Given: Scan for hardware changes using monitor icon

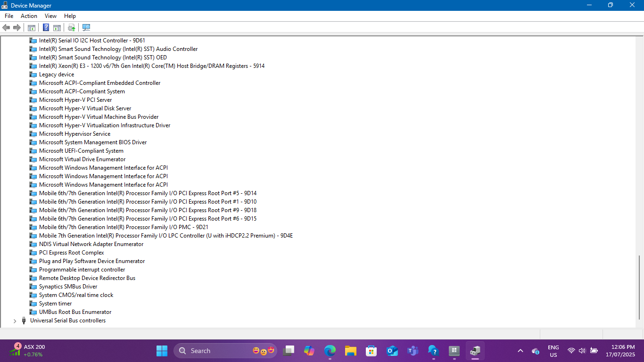Looking at the screenshot, I should point(86,27).
